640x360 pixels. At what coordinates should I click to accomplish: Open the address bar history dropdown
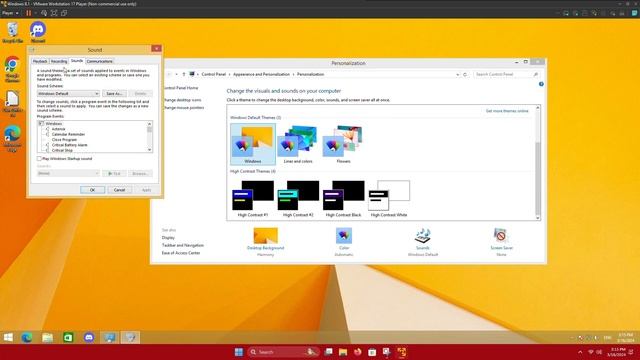pyautogui.click(x=457, y=74)
